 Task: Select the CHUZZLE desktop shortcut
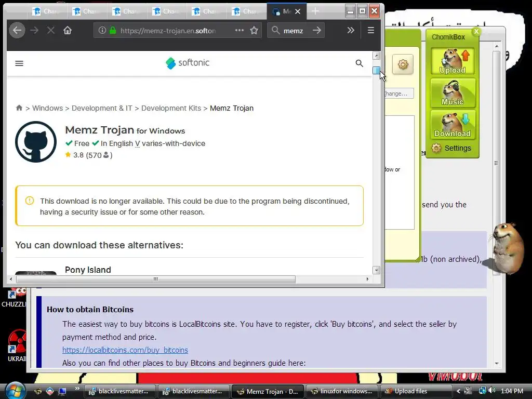click(x=14, y=298)
